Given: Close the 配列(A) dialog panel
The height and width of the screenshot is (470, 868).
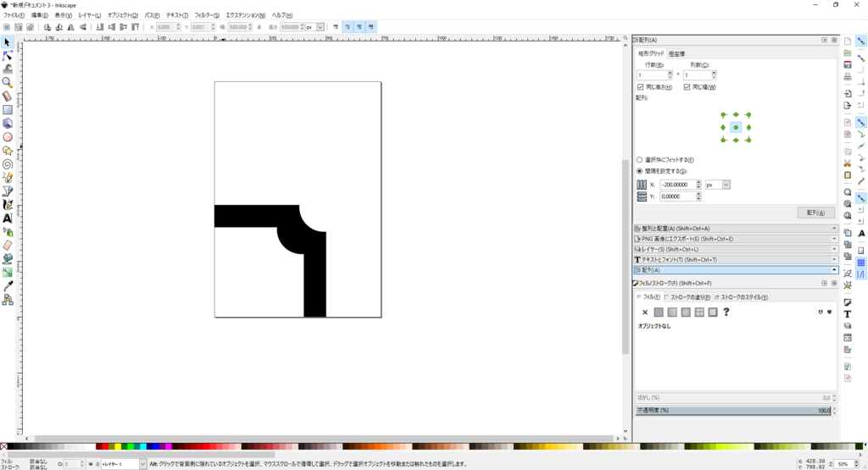Looking at the screenshot, I should (x=834, y=40).
